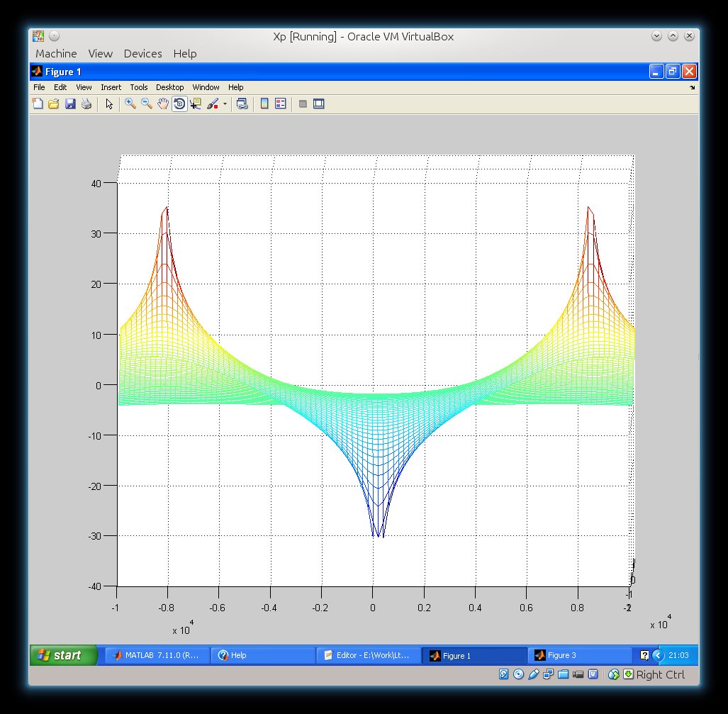Click the VirtualBox hard disk status icon
This screenshot has height=714, width=728.
[x=504, y=674]
